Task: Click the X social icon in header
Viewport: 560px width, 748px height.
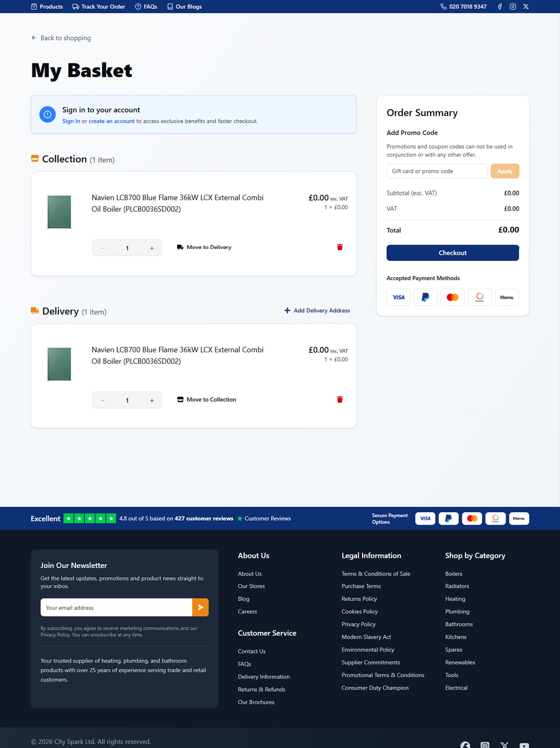Action: 526,6
